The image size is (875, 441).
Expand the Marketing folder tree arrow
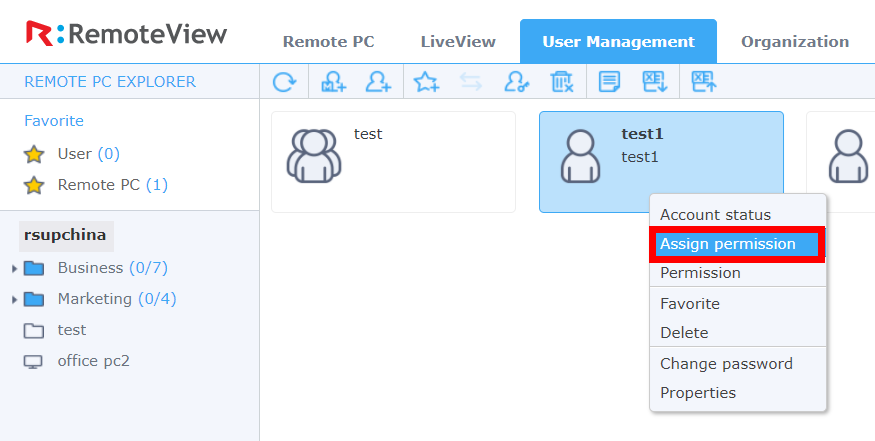15,300
